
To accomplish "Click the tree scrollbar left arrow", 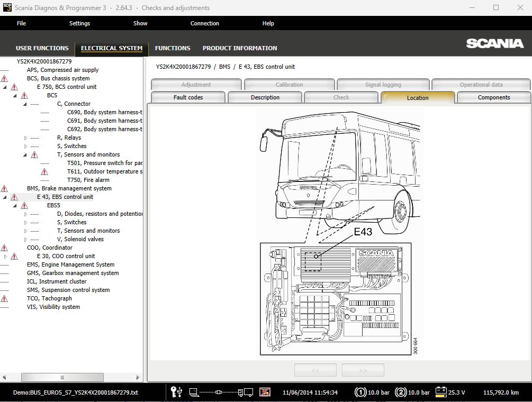I will [4, 377].
